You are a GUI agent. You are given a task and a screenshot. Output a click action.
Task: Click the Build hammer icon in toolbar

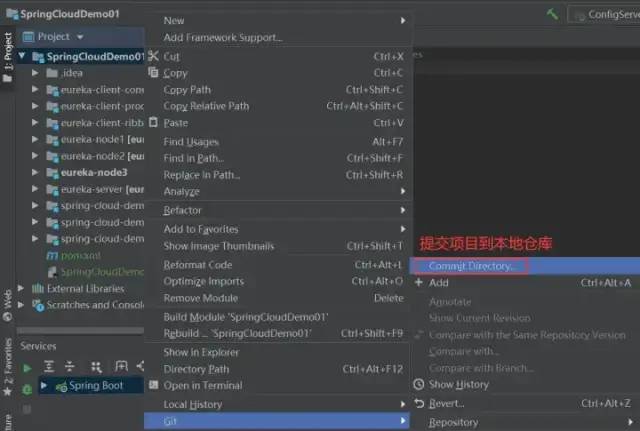click(552, 14)
